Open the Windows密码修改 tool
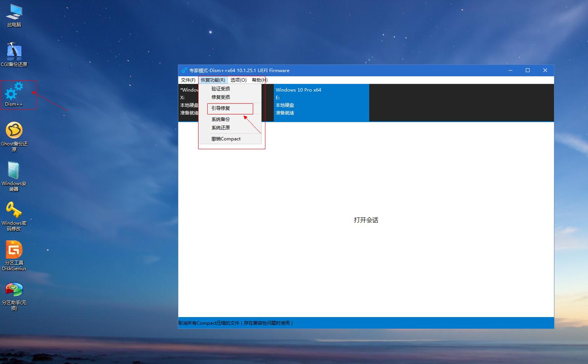Screen dimensions: 588x364 (14, 211)
